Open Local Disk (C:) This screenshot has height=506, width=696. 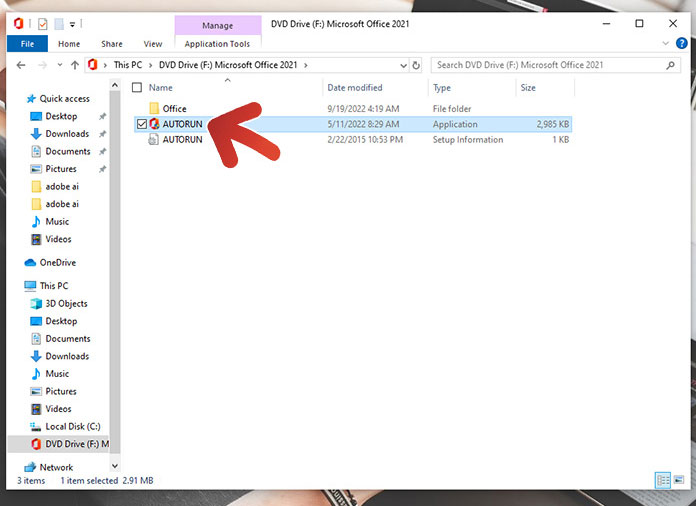73,427
